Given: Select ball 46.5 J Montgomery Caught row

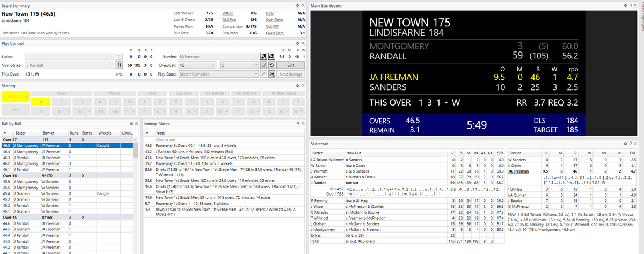Looking at the screenshot, I should click(x=66, y=145).
